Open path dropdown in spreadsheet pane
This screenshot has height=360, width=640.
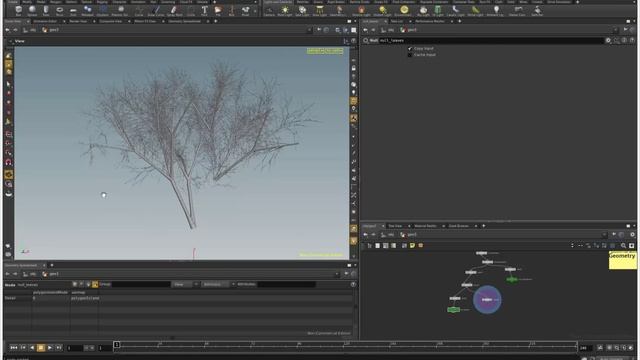click(x=336, y=274)
